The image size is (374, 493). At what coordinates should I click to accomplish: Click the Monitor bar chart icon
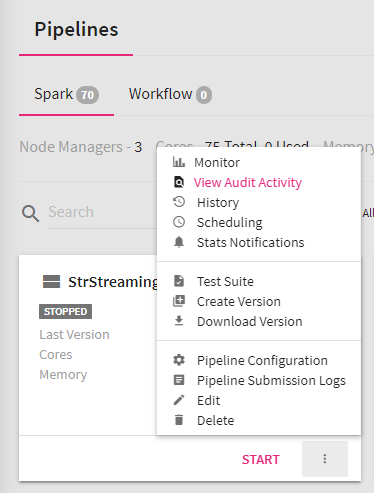click(179, 162)
